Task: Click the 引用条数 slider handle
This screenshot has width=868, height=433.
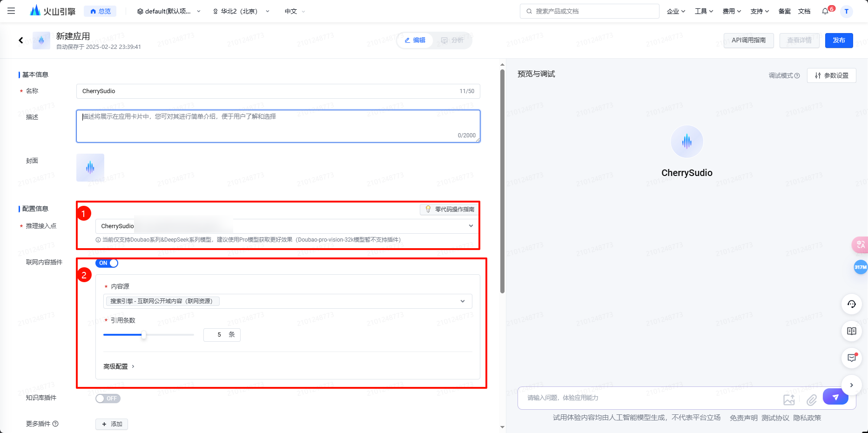Action: [144, 335]
